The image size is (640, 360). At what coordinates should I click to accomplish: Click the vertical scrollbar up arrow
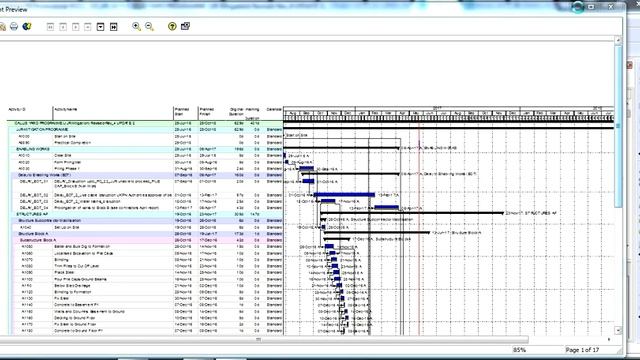tap(618, 40)
